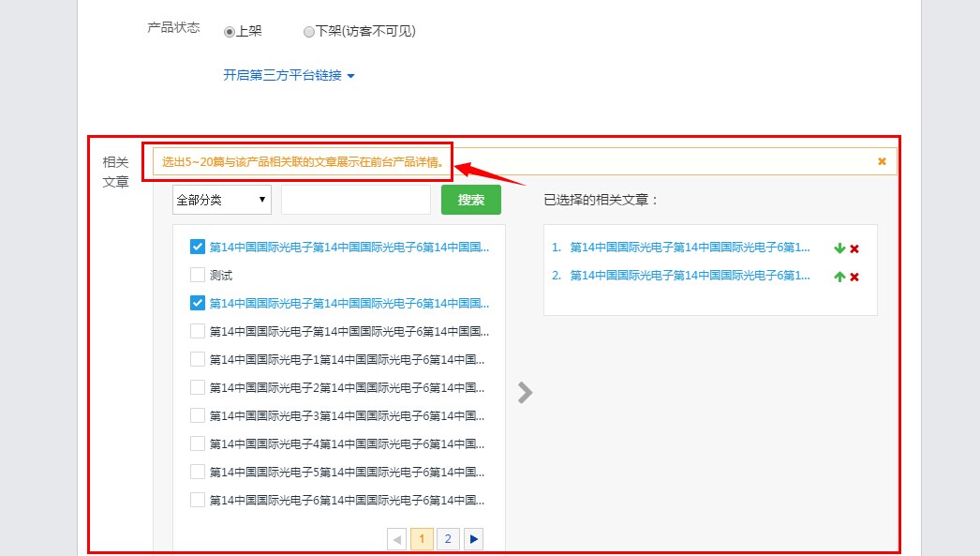The height and width of the screenshot is (556, 980).
Task: Move first selected article down with green arrow
Action: click(839, 248)
